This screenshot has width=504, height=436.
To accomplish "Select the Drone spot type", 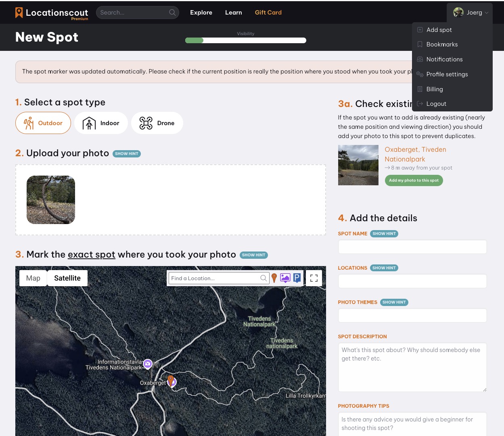I will click(157, 123).
